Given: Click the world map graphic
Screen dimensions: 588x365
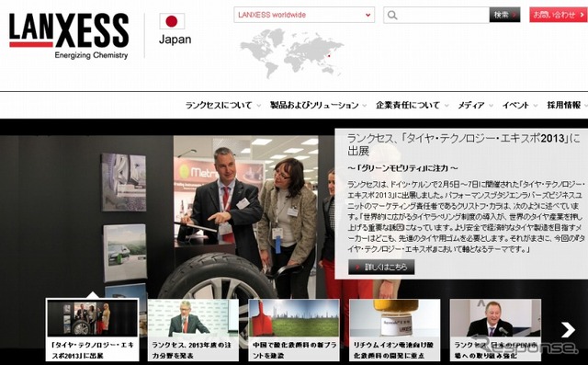Looking at the screenshot, I should pyautogui.click(x=291, y=52).
